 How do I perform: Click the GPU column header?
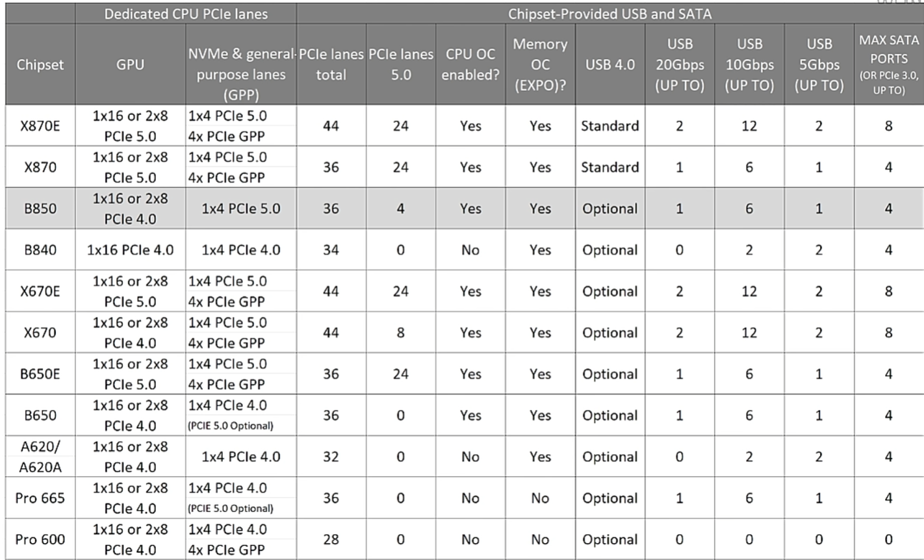(130, 64)
